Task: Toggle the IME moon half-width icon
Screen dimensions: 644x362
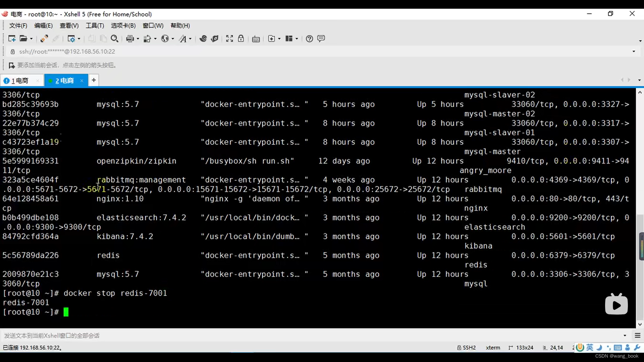Action: (599, 348)
